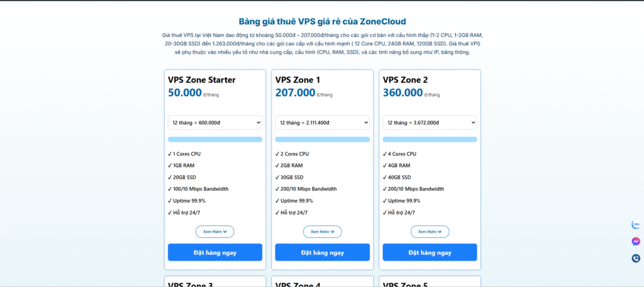Expand 'Xem thêm' under VPS Zone 1
This screenshot has width=644, height=287.
tap(322, 232)
